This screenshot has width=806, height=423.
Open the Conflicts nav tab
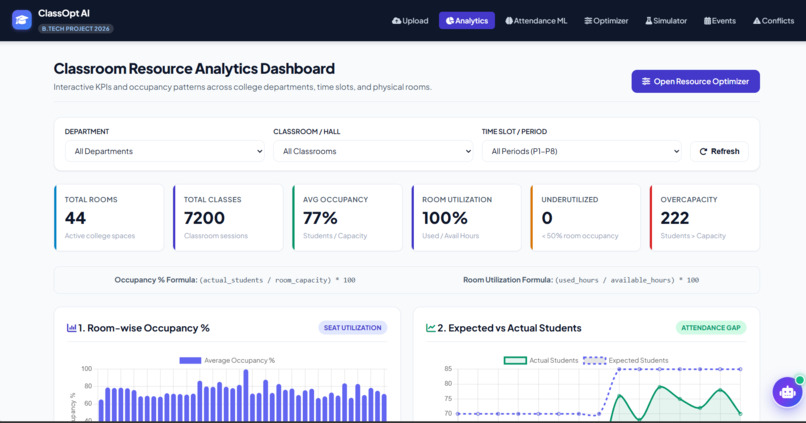(773, 21)
